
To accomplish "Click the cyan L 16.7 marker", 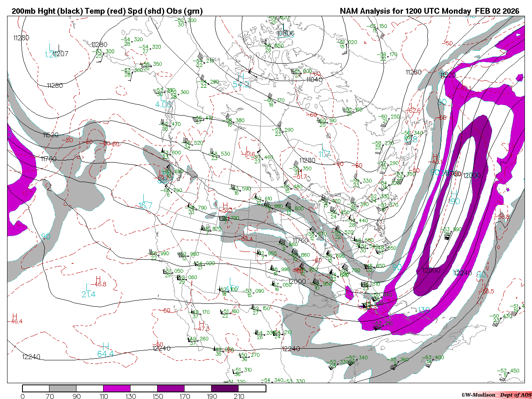I will point(145,202).
